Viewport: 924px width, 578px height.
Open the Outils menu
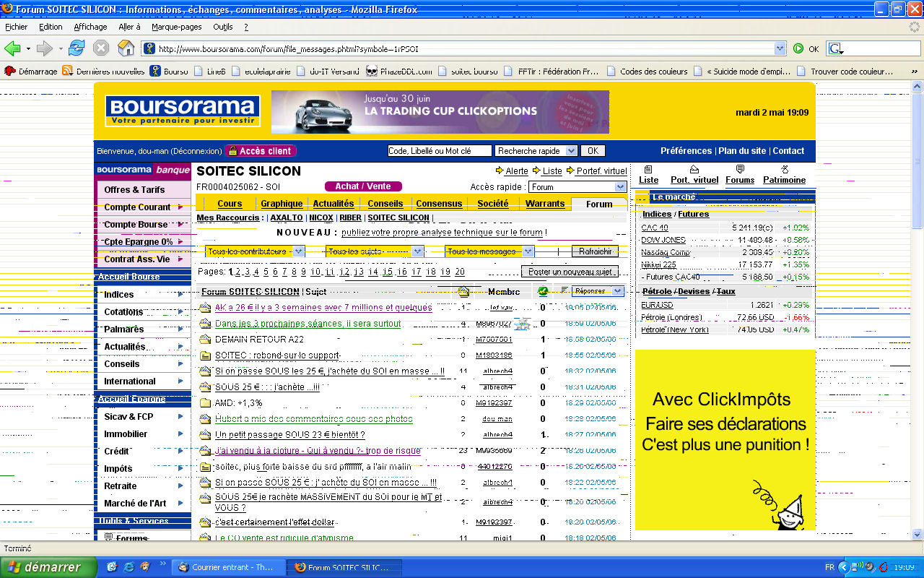223,27
